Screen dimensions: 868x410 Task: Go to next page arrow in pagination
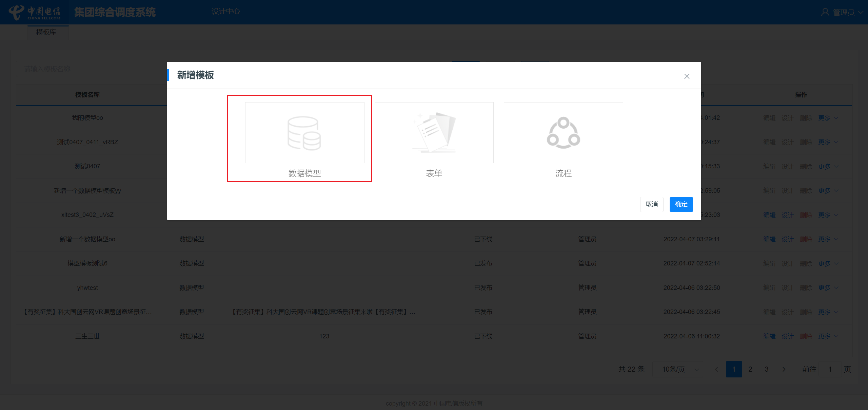tap(784, 369)
